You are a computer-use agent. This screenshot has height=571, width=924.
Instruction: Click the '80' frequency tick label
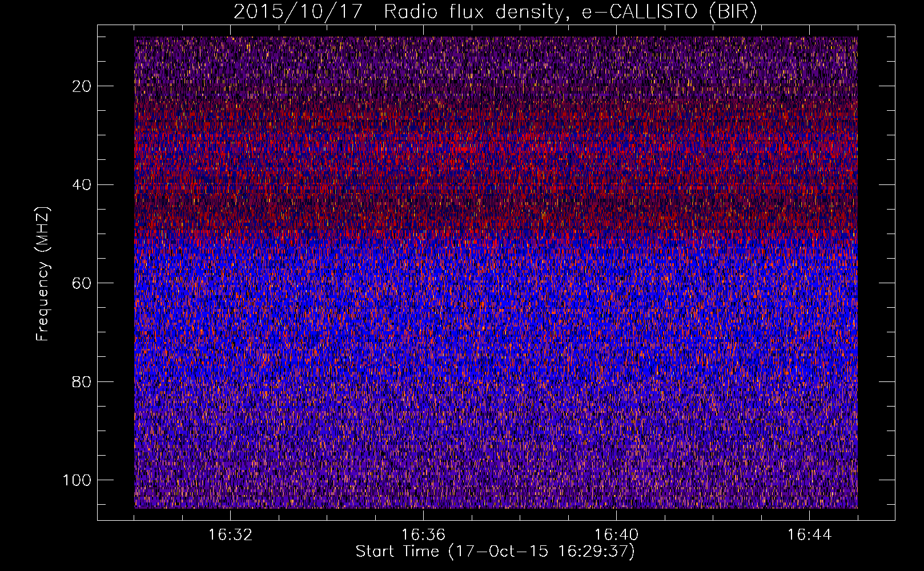(x=82, y=382)
